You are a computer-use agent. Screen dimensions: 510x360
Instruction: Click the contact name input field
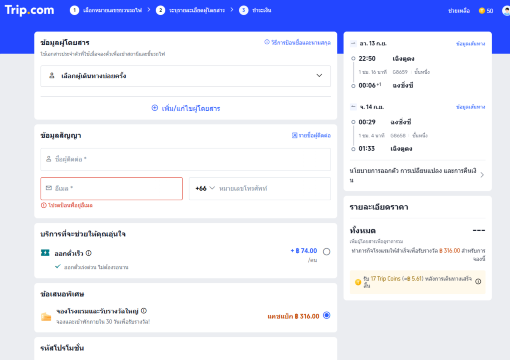click(185, 159)
